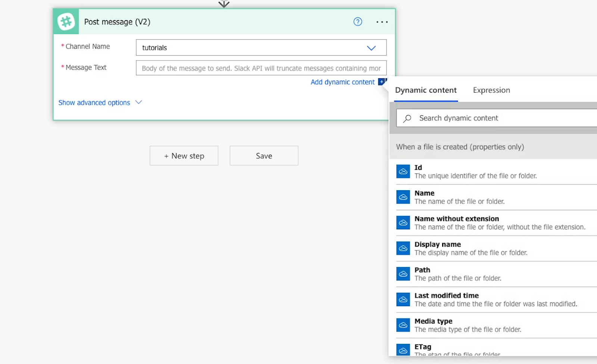Select the ETag dynamic content item
This screenshot has width=597, height=364.
coord(496,348)
